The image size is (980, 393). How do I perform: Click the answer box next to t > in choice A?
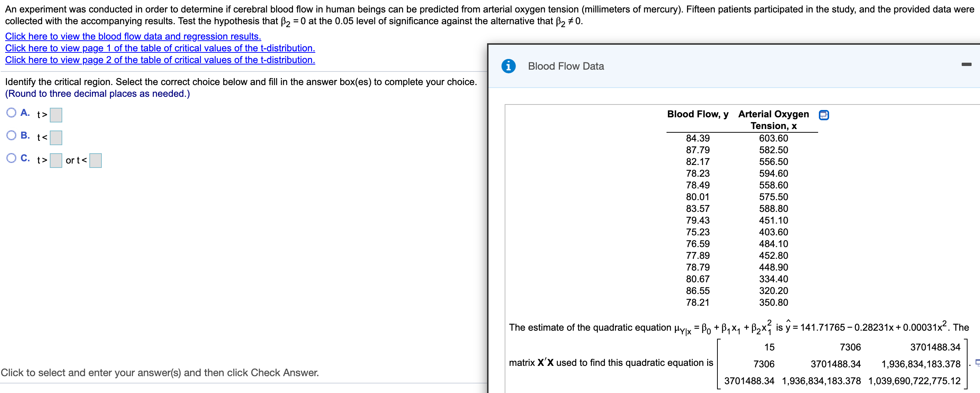[56, 115]
